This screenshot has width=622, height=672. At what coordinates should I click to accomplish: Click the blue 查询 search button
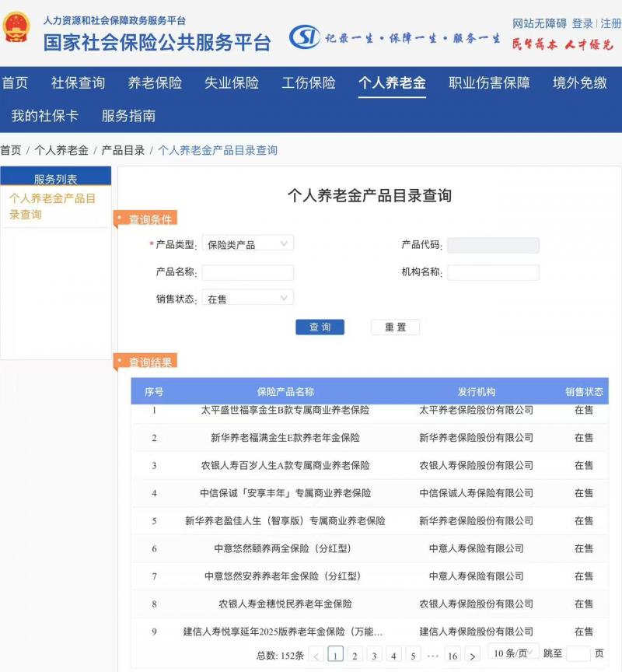coord(320,327)
